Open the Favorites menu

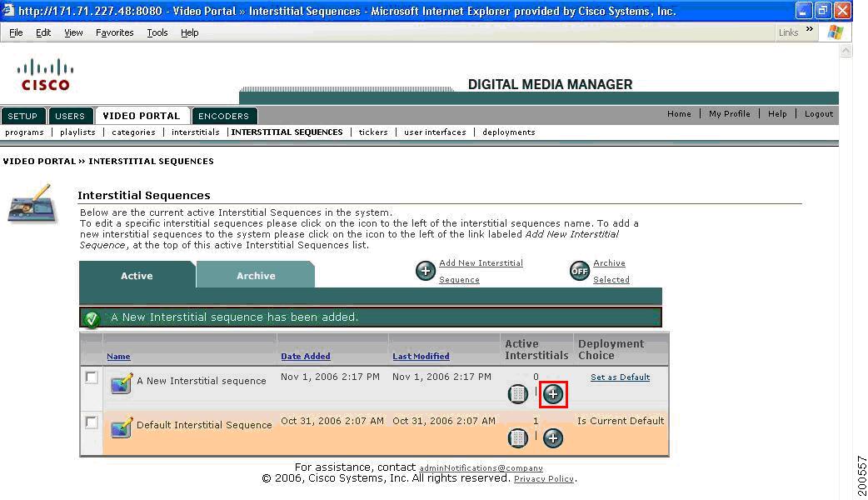point(115,32)
